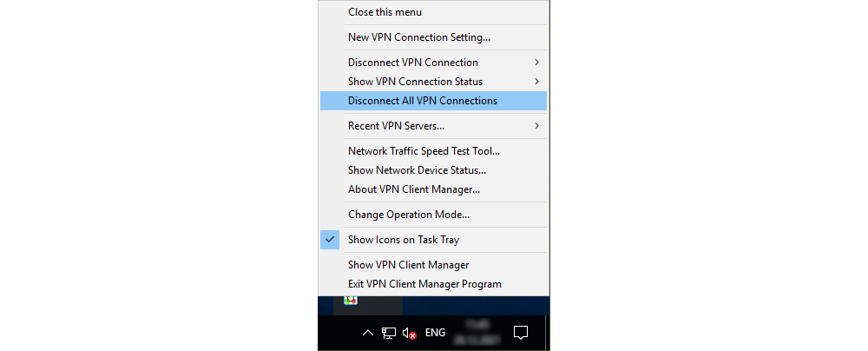The height and width of the screenshot is (351, 868).
Task: Click the muted volume speaker icon
Action: pos(411,333)
